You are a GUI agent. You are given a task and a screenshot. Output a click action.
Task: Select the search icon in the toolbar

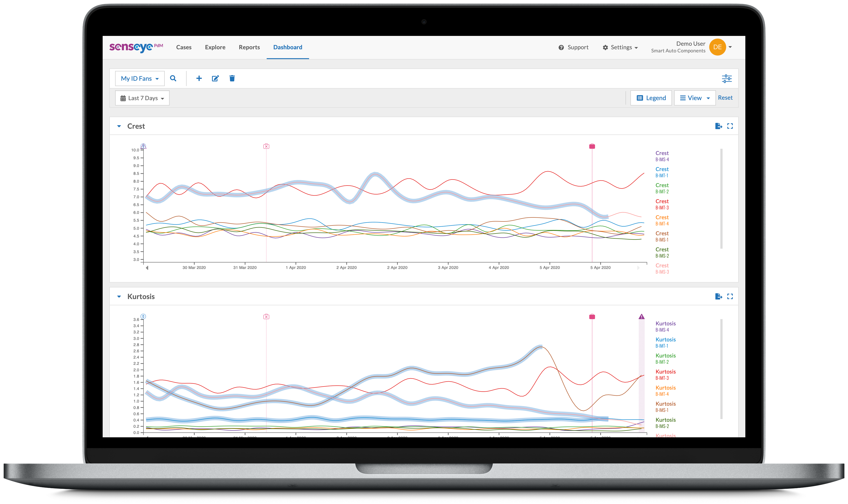(174, 78)
